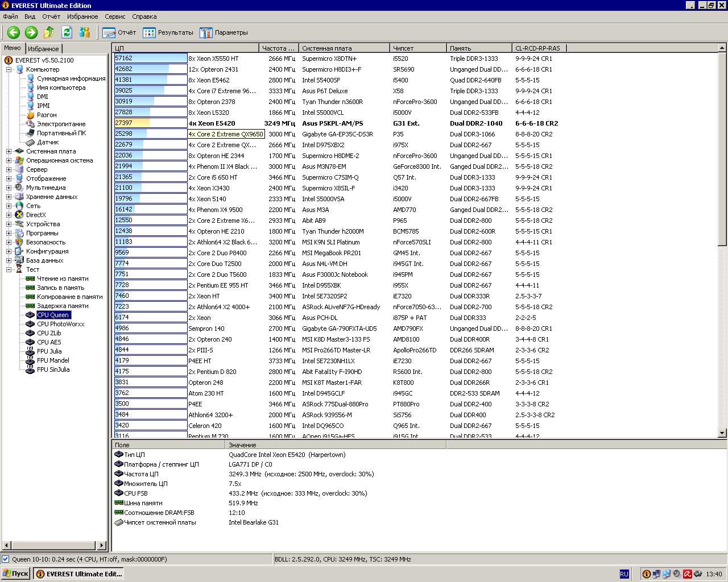The height and width of the screenshot is (582, 728).
Task: Sort by Частота column header
Action: pos(279,48)
